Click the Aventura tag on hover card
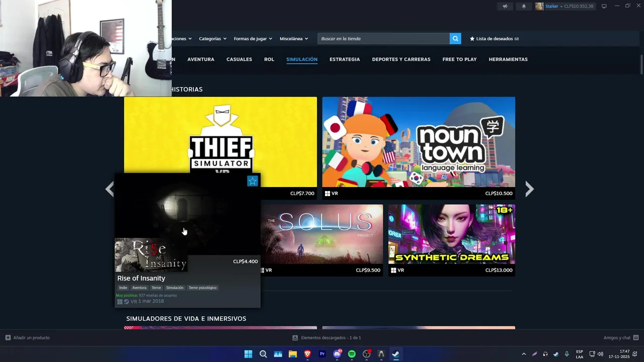This screenshot has width=644, height=362. [139, 288]
